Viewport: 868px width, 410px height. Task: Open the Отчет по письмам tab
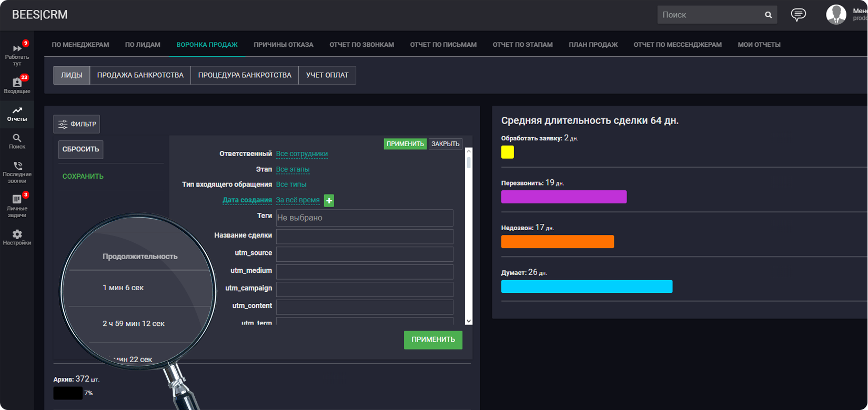[443, 45]
